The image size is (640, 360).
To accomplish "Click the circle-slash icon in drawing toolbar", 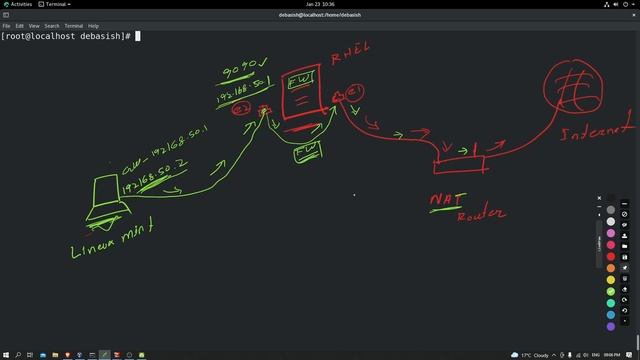I will coord(624,214).
